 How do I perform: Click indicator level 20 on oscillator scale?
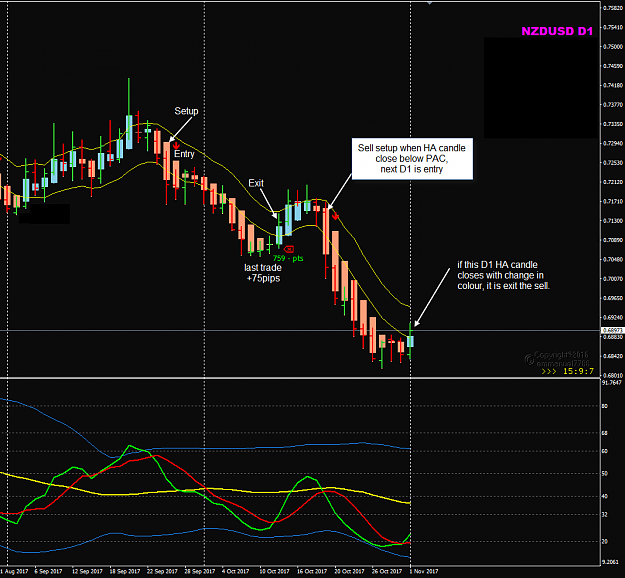[x=605, y=541]
